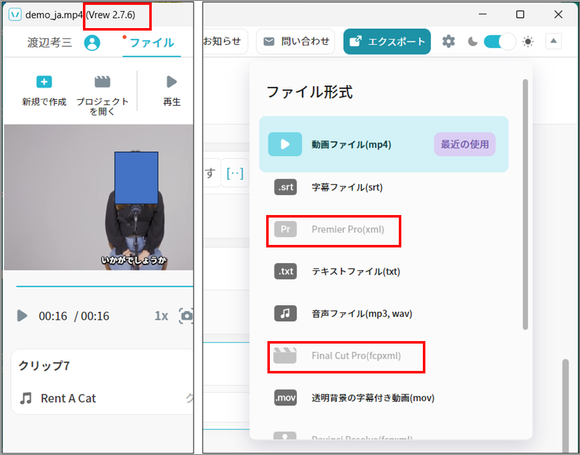The height and width of the screenshot is (455, 580).
Task: Click the [··] bracket marker in editor
Action: coord(235,173)
